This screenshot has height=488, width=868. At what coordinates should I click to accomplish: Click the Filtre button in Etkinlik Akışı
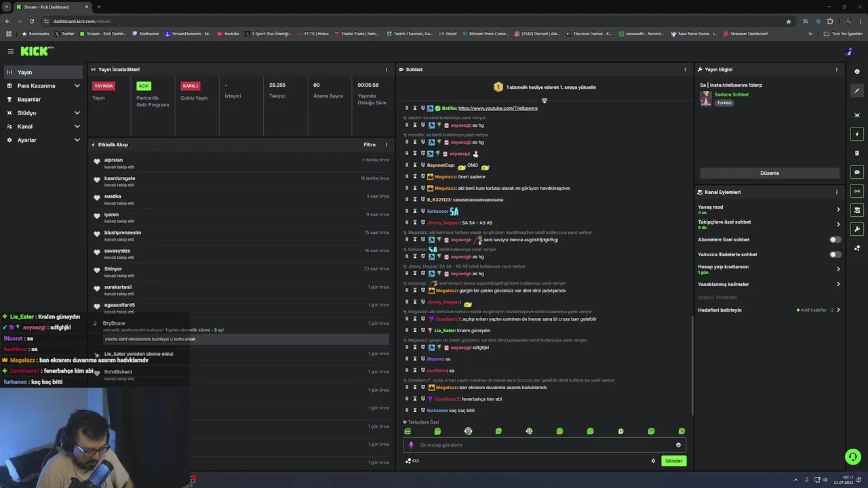(x=370, y=144)
